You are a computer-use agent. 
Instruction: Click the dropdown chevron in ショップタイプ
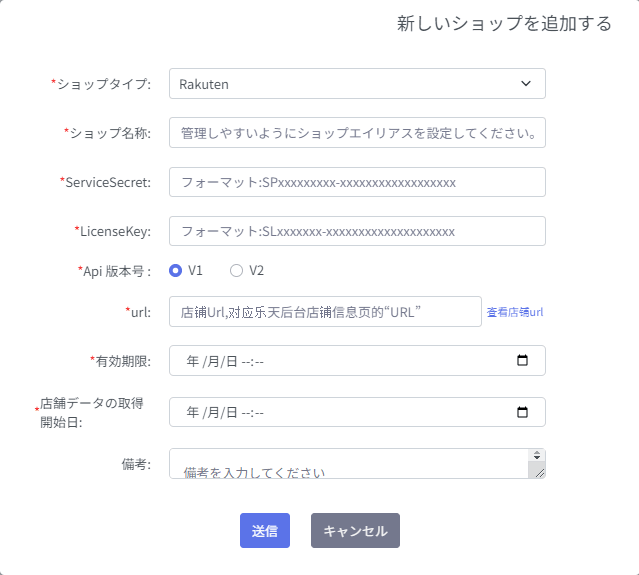click(x=526, y=84)
